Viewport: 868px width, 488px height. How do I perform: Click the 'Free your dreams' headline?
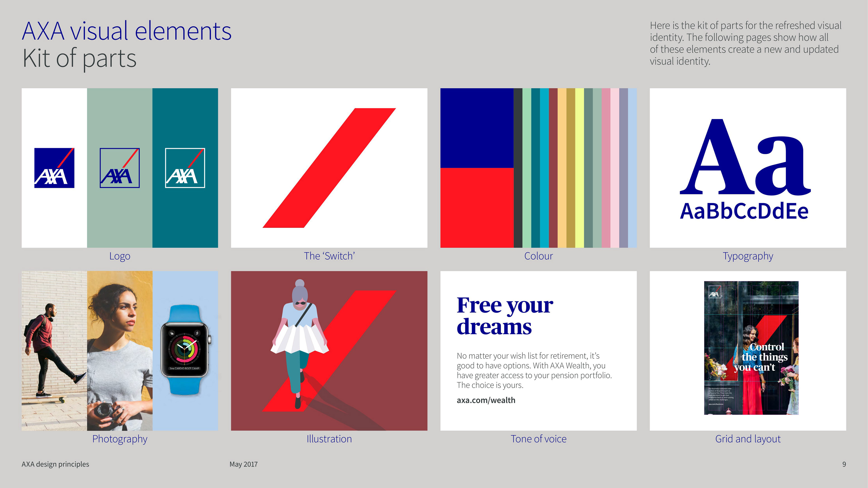click(505, 316)
